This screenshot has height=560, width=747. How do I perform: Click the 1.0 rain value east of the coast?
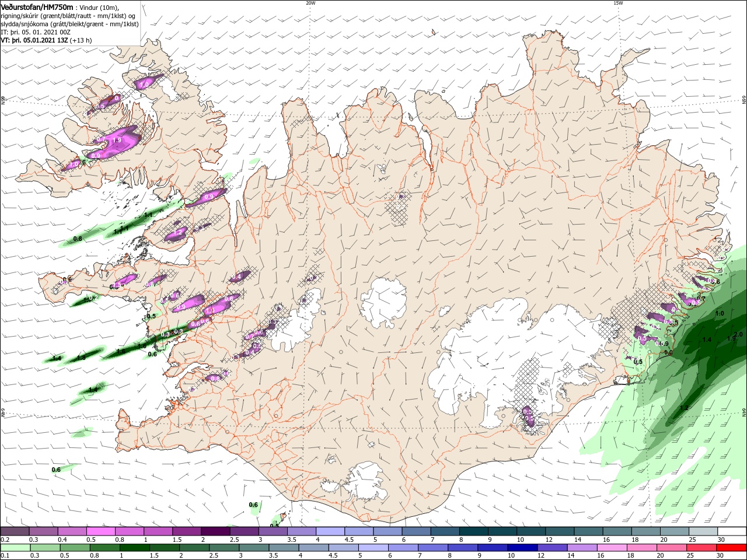(720, 313)
